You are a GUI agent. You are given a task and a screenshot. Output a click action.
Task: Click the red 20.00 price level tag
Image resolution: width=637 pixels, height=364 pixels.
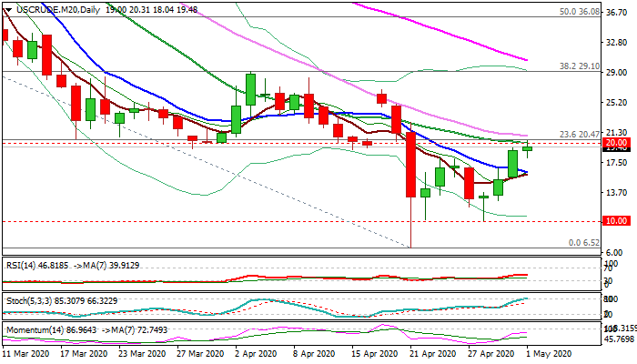coord(617,143)
